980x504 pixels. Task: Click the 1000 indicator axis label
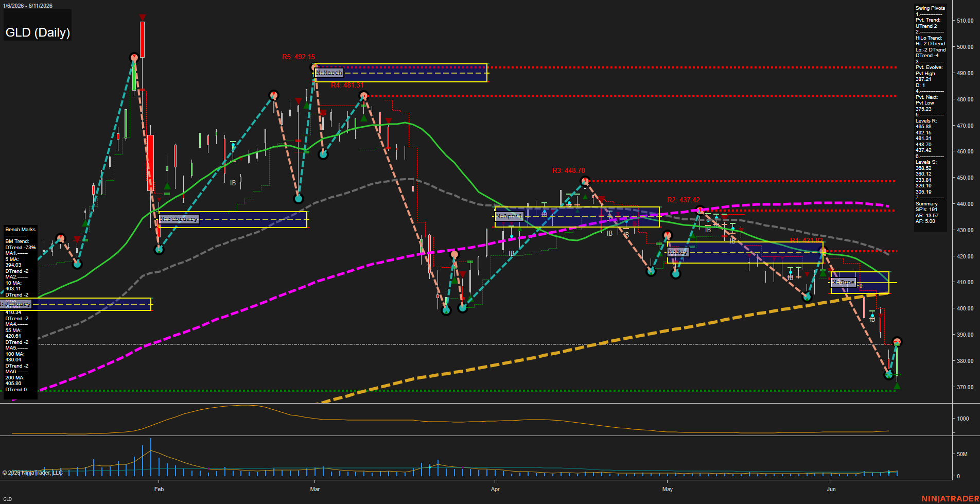tap(963, 419)
